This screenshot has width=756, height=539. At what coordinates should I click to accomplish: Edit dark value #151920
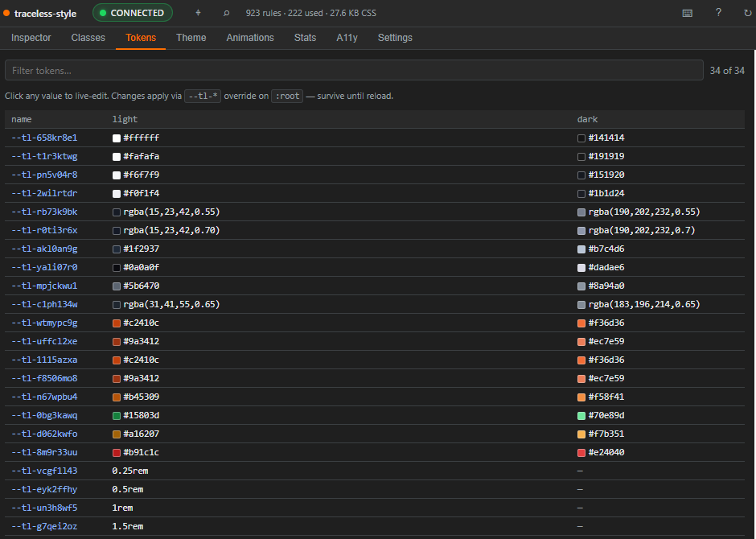[606, 175]
